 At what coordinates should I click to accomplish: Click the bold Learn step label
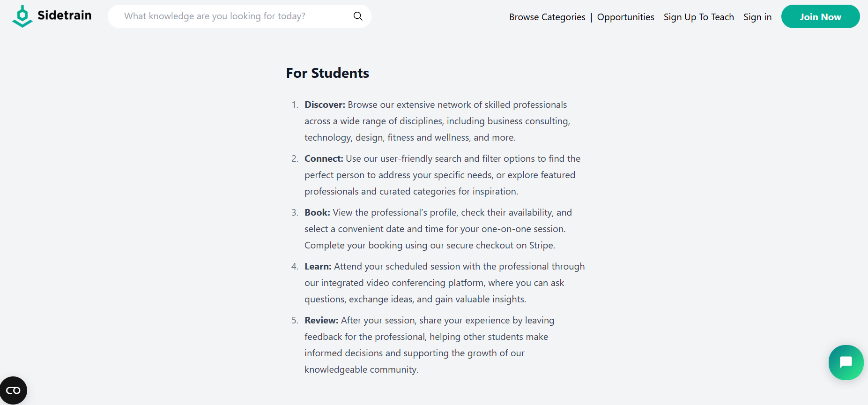[318, 266]
